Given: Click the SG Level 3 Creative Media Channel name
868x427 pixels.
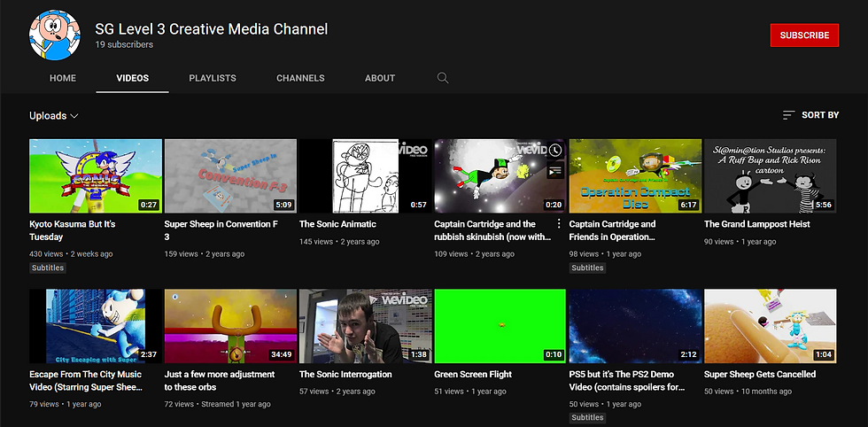Looking at the screenshot, I should coord(212,29).
